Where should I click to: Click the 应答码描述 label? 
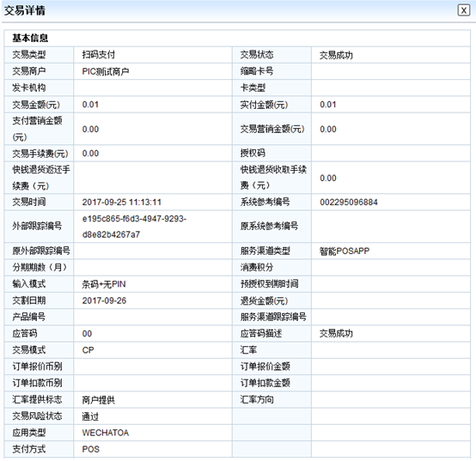261,334
